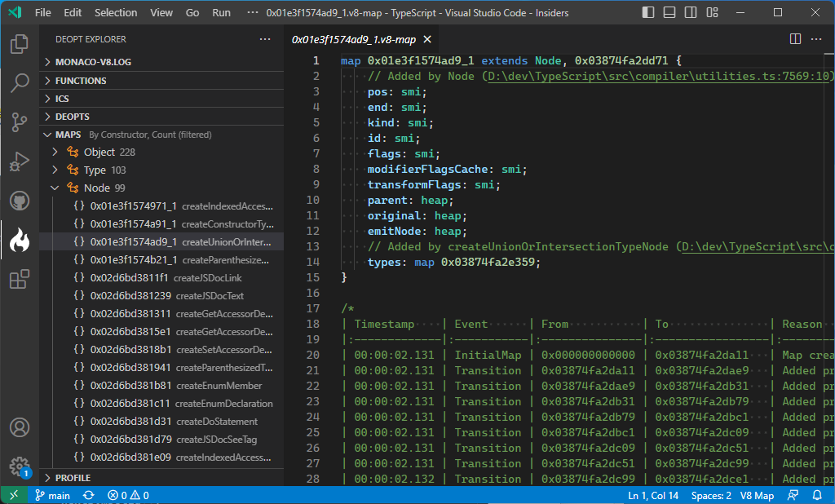Image resolution: width=835 pixels, height=504 pixels.
Task: Click map reference 0x03874fa2e359 on line 14
Action: (488, 262)
